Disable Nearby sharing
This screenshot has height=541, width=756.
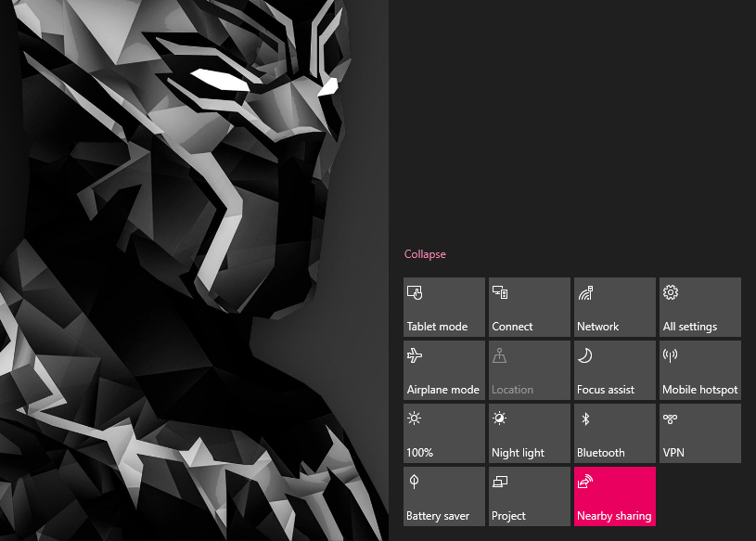click(615, 496)
